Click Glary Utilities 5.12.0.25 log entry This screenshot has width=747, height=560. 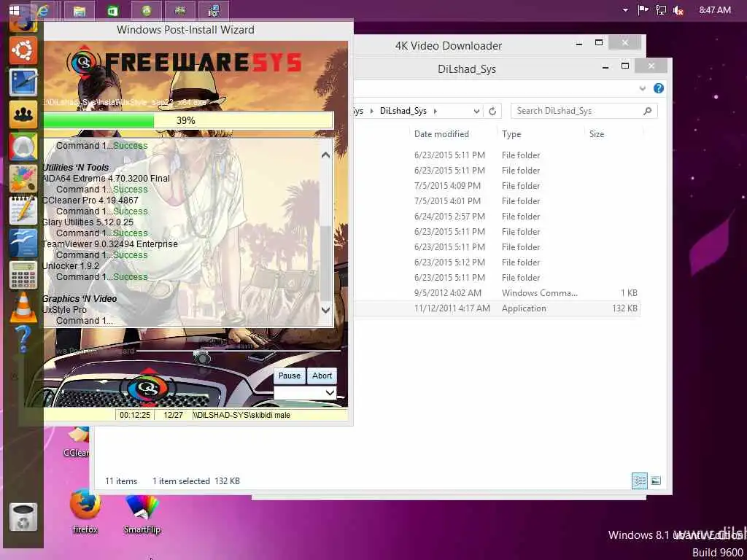pyautogui.click(x=88, y=222)
